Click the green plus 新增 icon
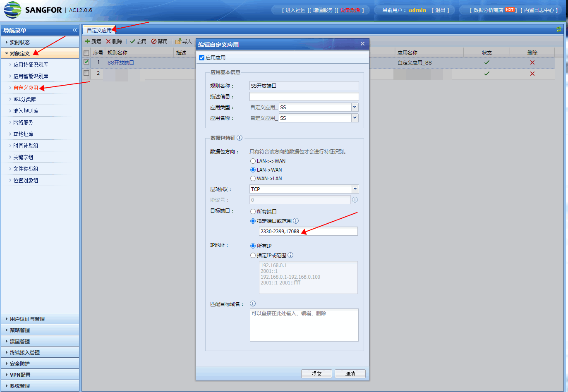This screenshot has width=568, height=392. [87, 41]
